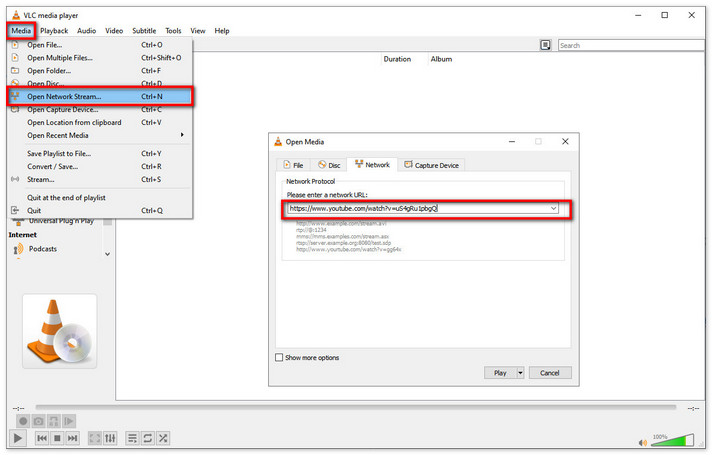Skip to the previous media track
Viewport: 712px width, 455px height.
[x=42, y=438]
